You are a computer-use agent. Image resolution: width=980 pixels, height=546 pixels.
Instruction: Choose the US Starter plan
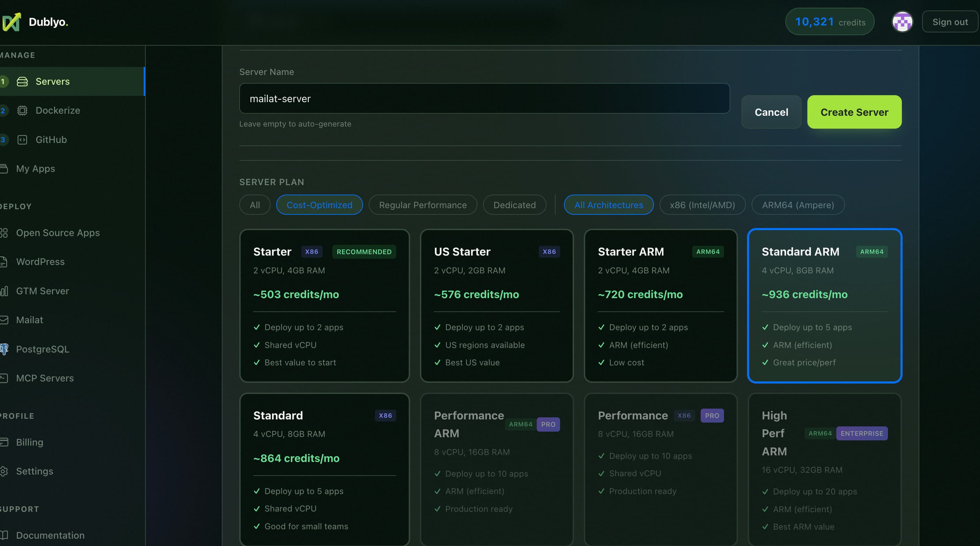(x=497, y=306)
